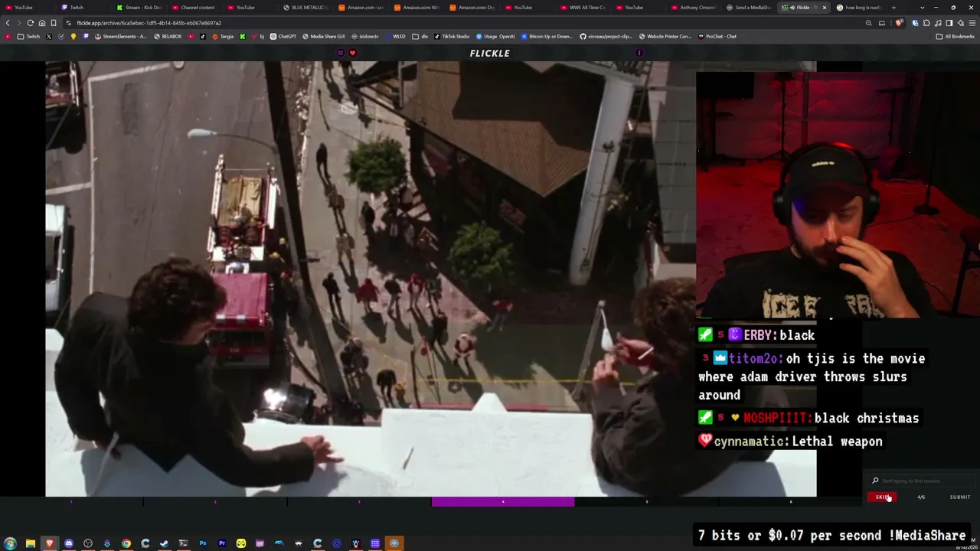Toggle the browser sidebar panel icon
980x551 pixels.
coord(949,23)
